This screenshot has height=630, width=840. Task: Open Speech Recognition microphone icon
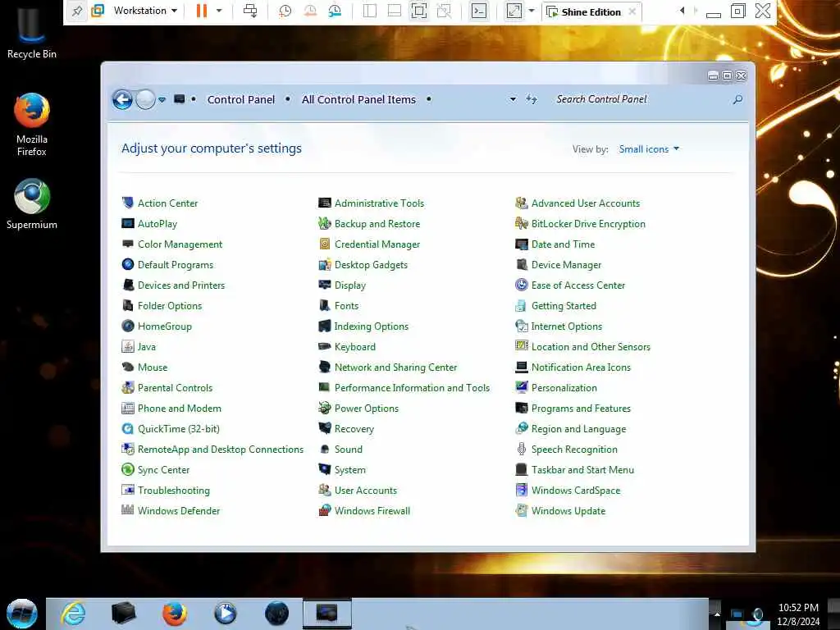point(521,449)
